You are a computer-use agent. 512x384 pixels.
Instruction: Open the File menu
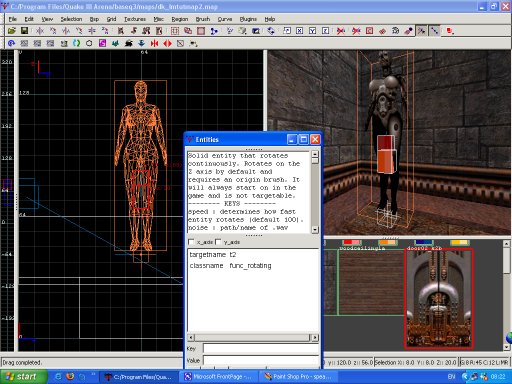point(13,19)
